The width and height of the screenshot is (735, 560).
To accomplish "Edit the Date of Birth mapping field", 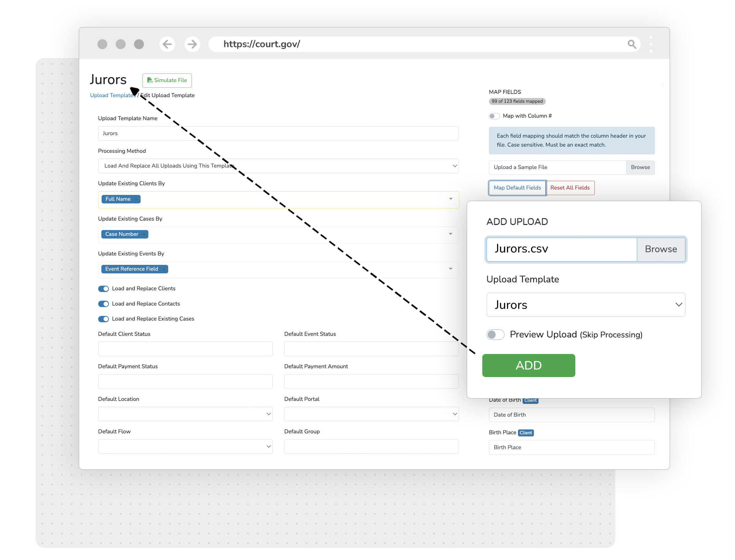I will [x=571, y=415].
